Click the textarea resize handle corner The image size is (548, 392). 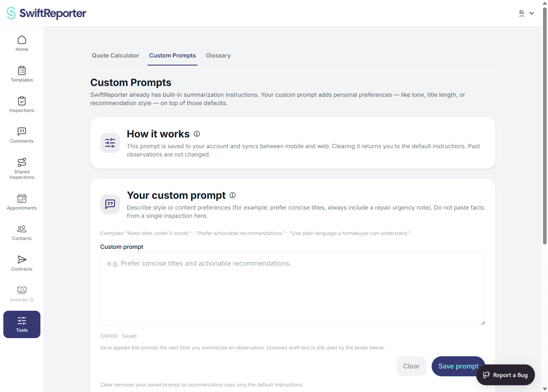[x=483, y=323]
